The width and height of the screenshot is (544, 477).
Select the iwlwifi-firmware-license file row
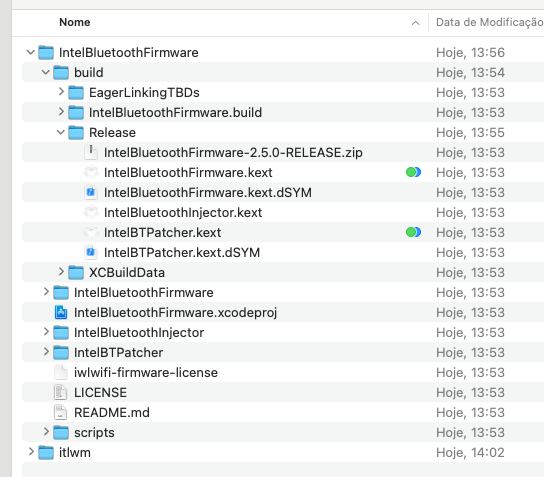pos(283,373)
